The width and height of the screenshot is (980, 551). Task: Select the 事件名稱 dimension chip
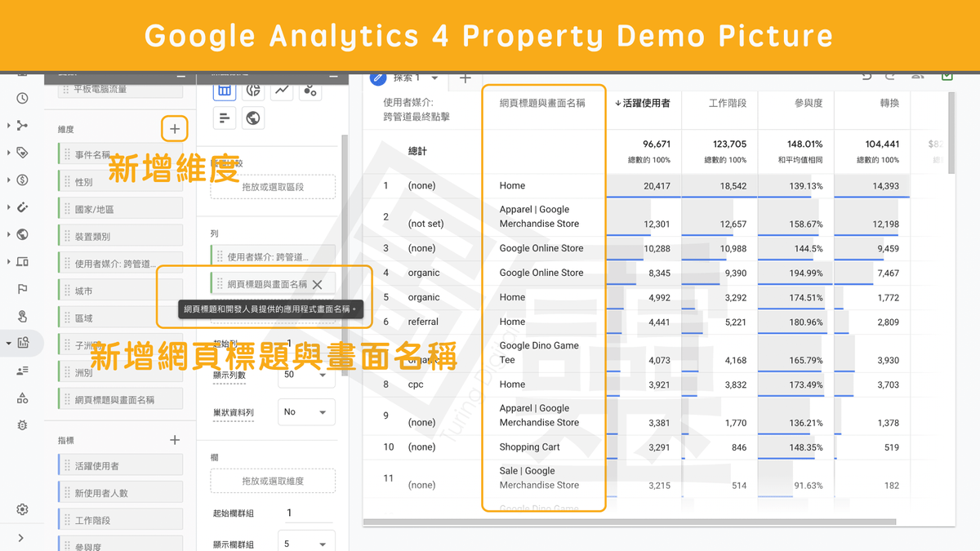121,155
